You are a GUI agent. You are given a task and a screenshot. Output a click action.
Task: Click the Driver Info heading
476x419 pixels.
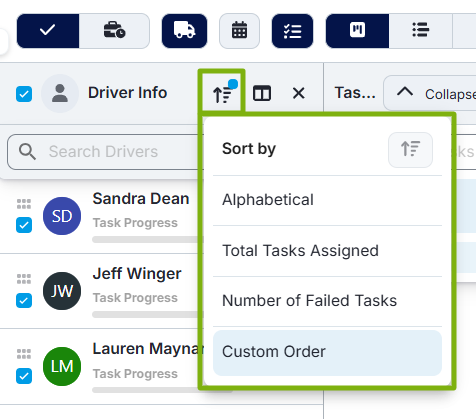(x=127, y=93)
